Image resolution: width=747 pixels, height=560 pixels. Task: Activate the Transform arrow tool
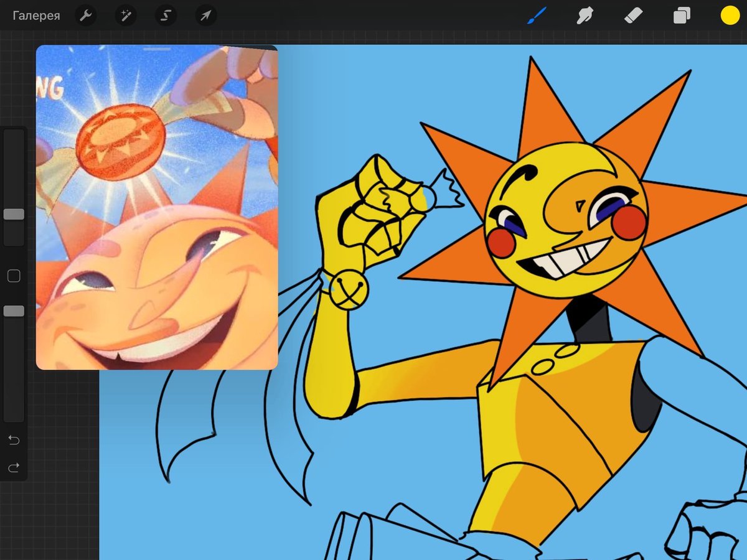click(x=205, y=16)
